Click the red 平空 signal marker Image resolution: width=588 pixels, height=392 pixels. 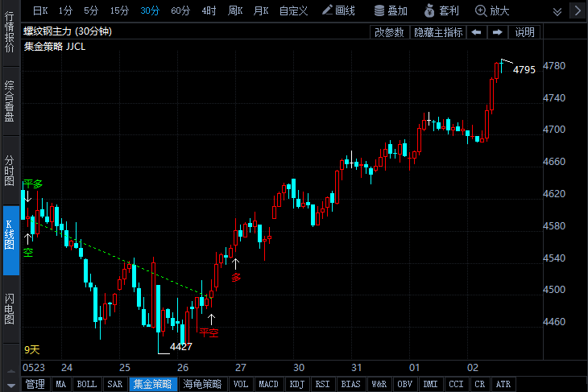209,332
